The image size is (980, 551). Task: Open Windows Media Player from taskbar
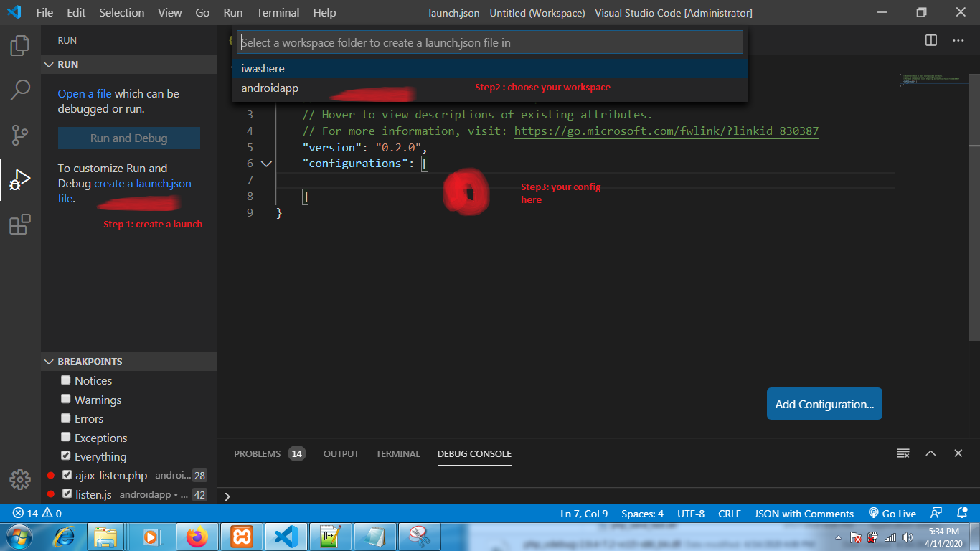pos(151,537)
